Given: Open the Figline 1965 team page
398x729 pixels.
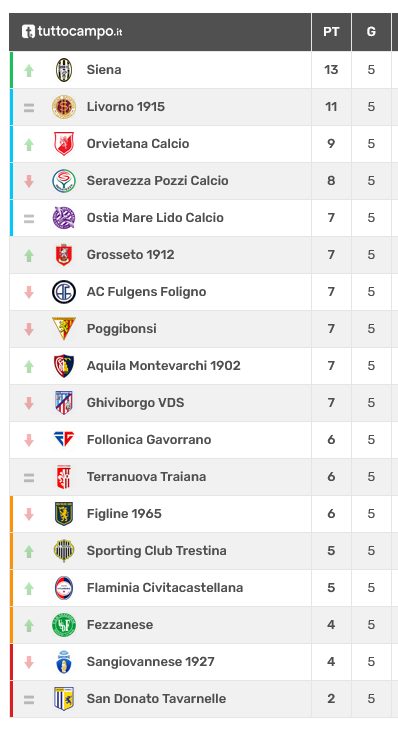Looking at the screenshot, I should (124, 514).
